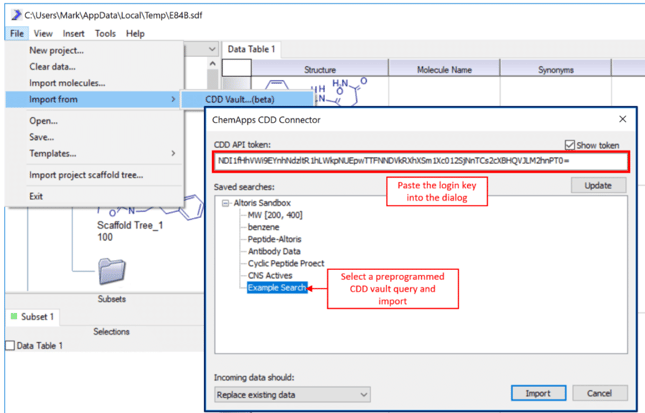Expand the Import from submenu
Image resolution: width=645 pixels, height=413 pixels.
tap(93, 100)
